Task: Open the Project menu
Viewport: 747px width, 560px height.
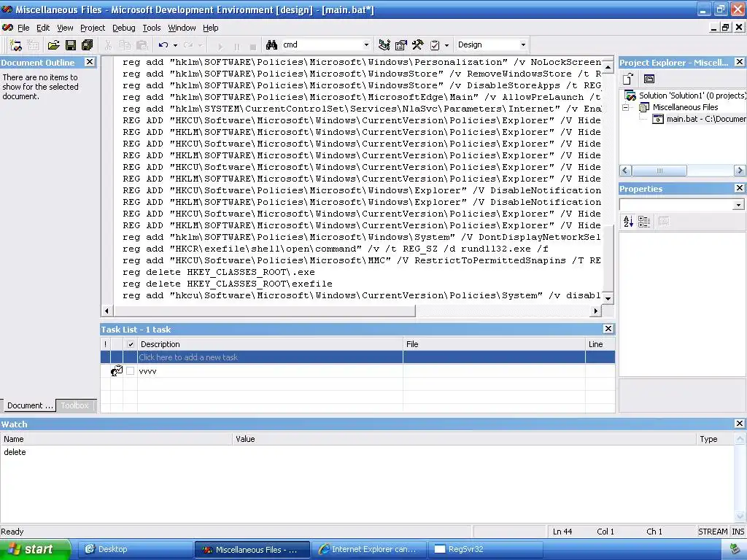Action: click(93, 28)
